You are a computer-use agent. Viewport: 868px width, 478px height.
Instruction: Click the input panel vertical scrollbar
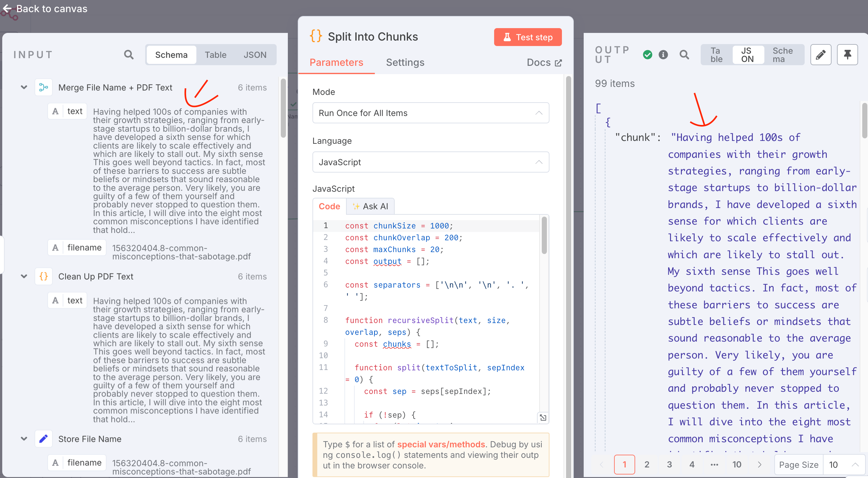click(x=283, y=108)
